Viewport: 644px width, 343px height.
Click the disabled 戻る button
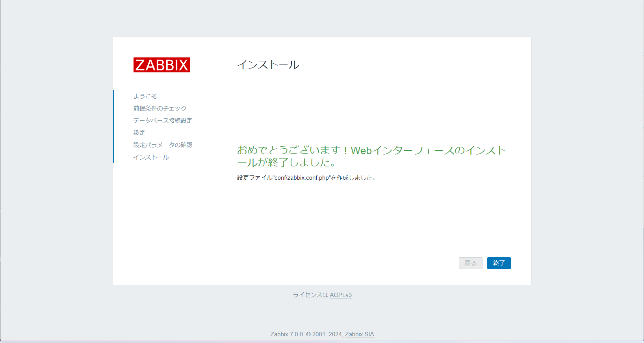tap(470, 263)
